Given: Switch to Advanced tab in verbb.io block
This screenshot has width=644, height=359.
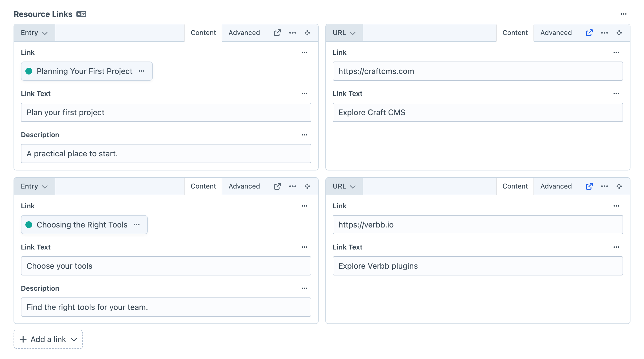Looking at the screenshot, I should coord(556,186).
